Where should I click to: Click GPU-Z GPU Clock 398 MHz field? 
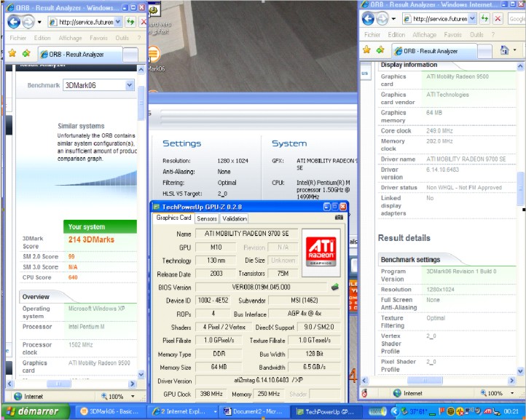[211, 394]
